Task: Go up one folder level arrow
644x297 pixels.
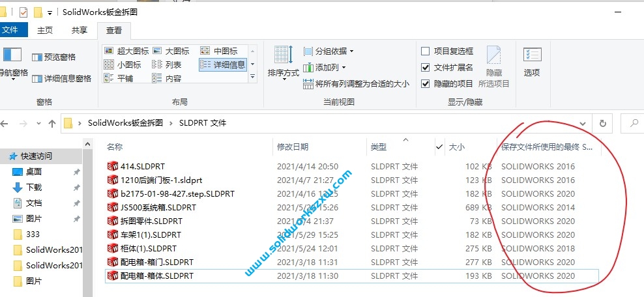Action: [51, 123]
